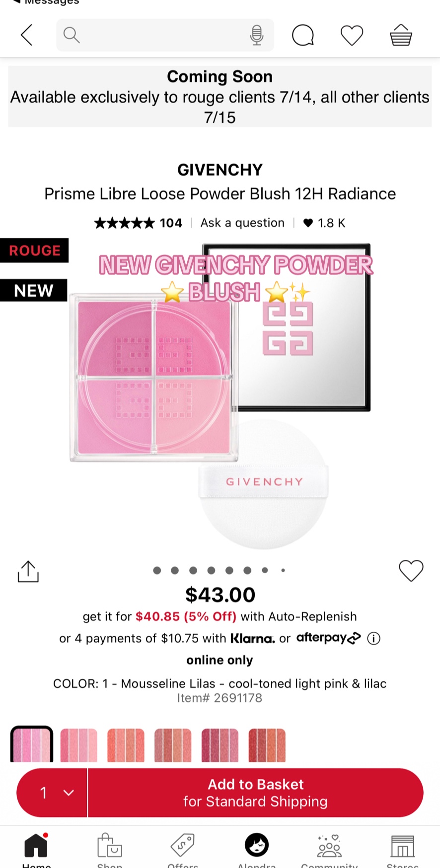
Task: Tap the Afterpay info circle icon
Action: click(x=373, y=638)
